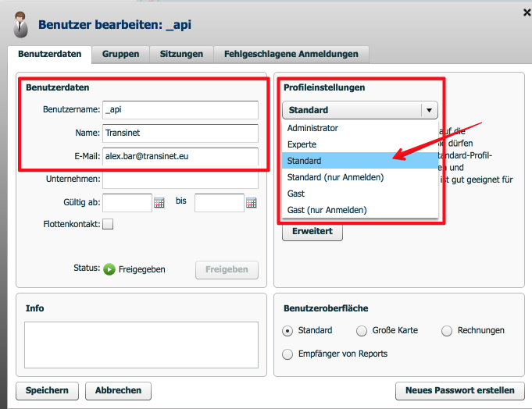This screenshot has height=409, width=532.
Task: Collapse the profile dropdown arrow
Action: [x=429, y=110]
